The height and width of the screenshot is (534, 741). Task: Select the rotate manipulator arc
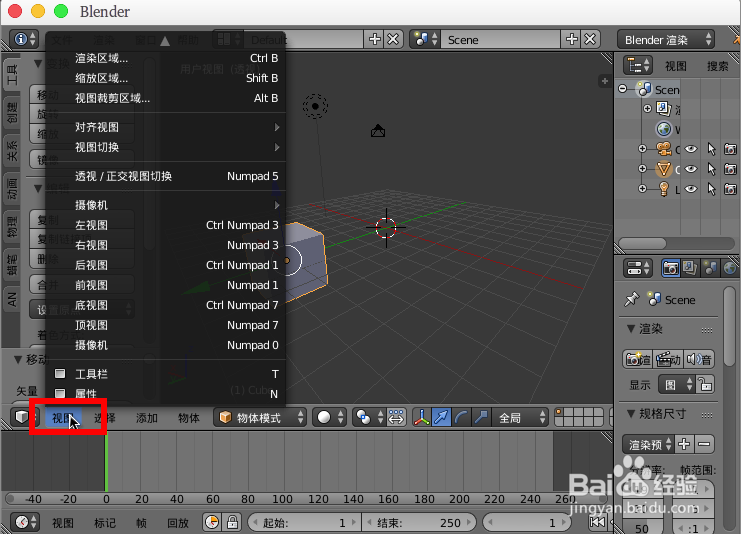[x=461, y=417]
